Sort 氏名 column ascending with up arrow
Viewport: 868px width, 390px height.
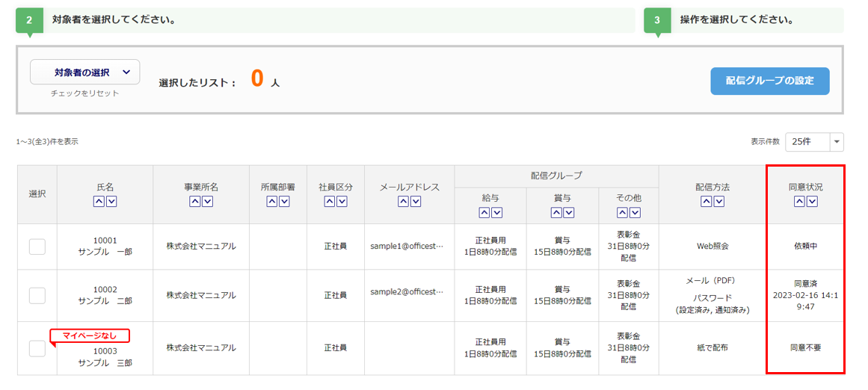pyautogui.click(x=99, y=202)
